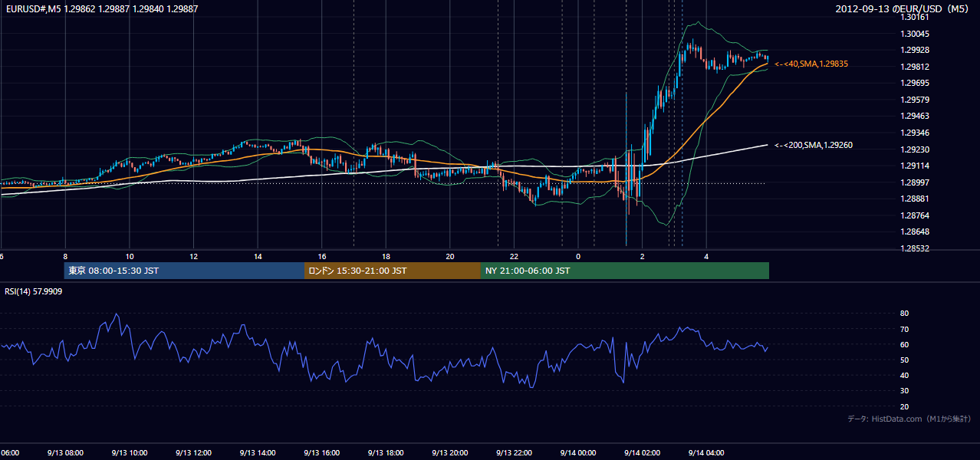
Task: Click hour tick 22 under the price chart
Action: click(514, 256)
